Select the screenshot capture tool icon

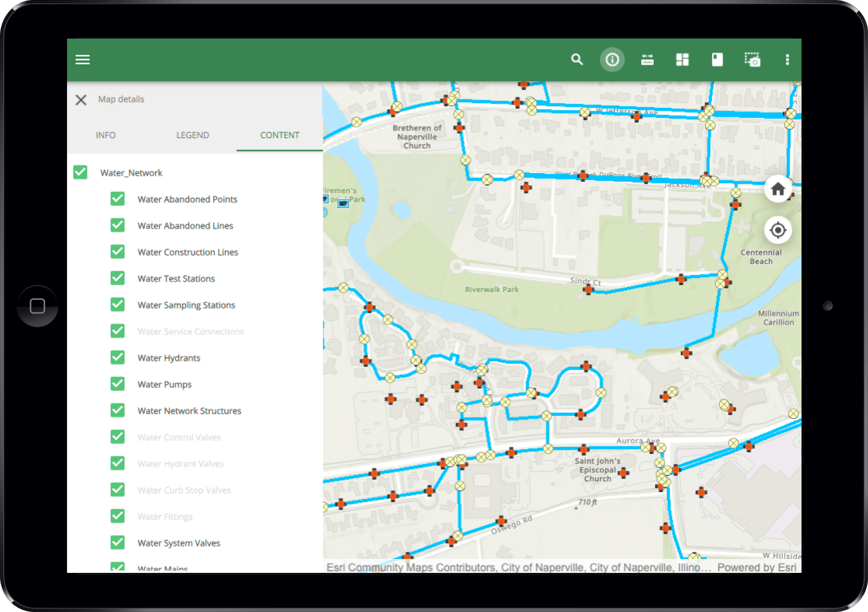click(752, 59)
